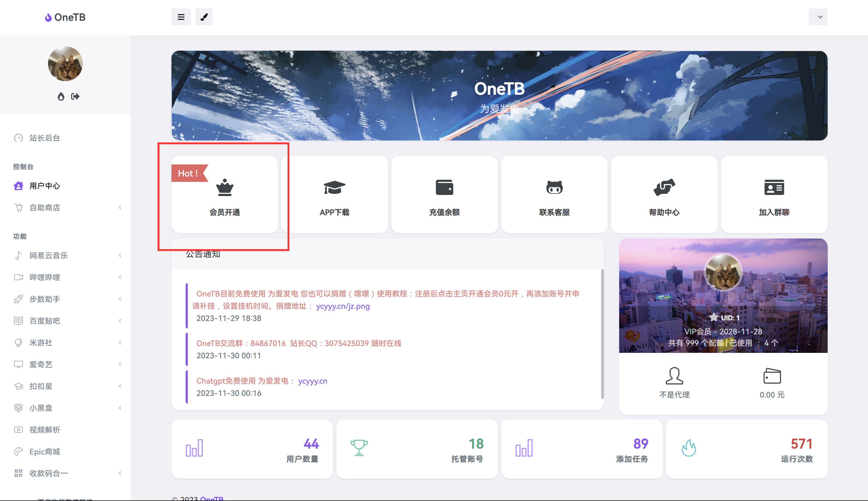Open the 联系客服 cat icon card

pos(554,195)
